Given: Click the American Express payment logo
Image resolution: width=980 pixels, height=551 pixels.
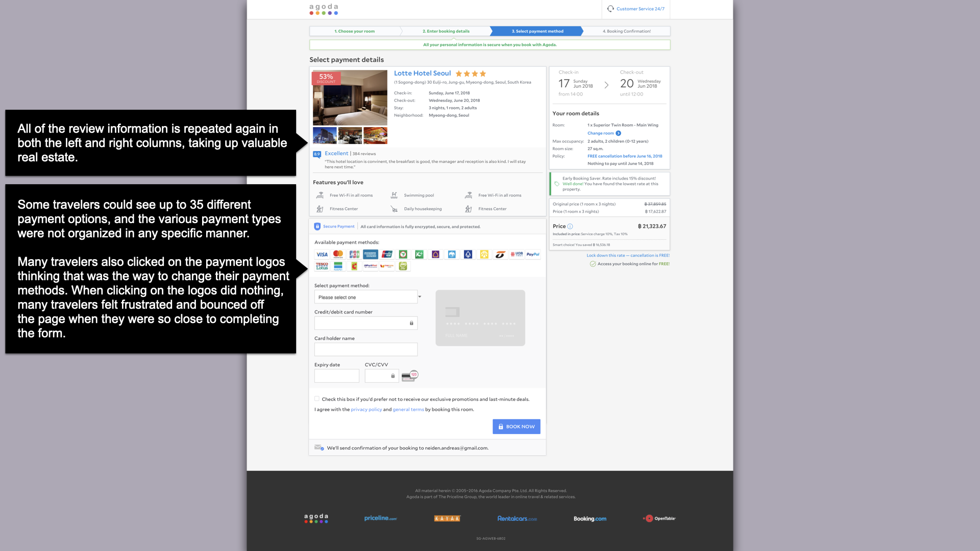Looking at the screenshot, I should (371, 254).
